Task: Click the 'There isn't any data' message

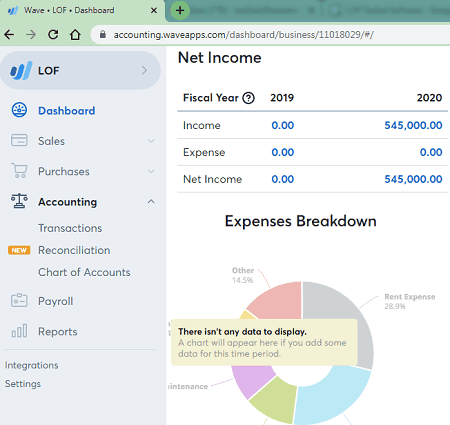Action: [264, 342]
